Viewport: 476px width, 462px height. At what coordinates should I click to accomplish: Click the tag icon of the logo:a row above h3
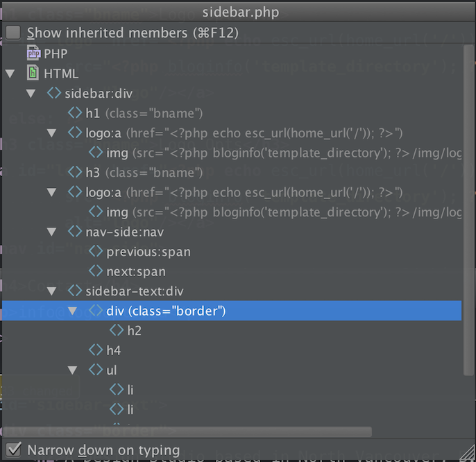click(x=75, y=132)
